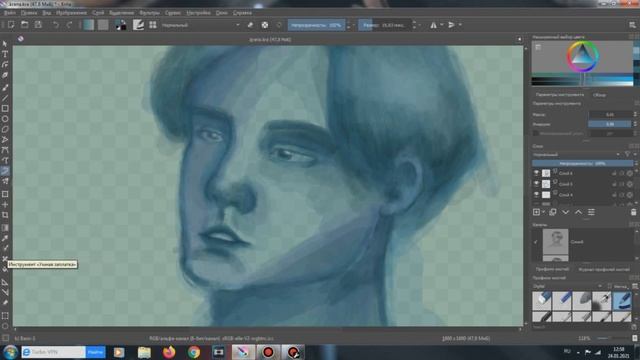The image size is (640, 360).
Task: Toggle visibility of the top layer
Action: pos(536,173)
